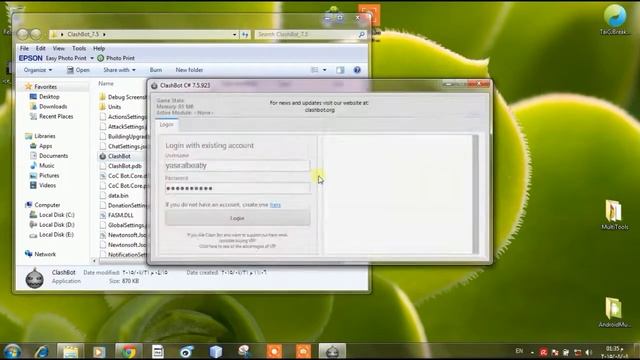Viewport: 640px width, 360px height.
Task: Click the volume speaker tray icon
Action: coord(589,352)
